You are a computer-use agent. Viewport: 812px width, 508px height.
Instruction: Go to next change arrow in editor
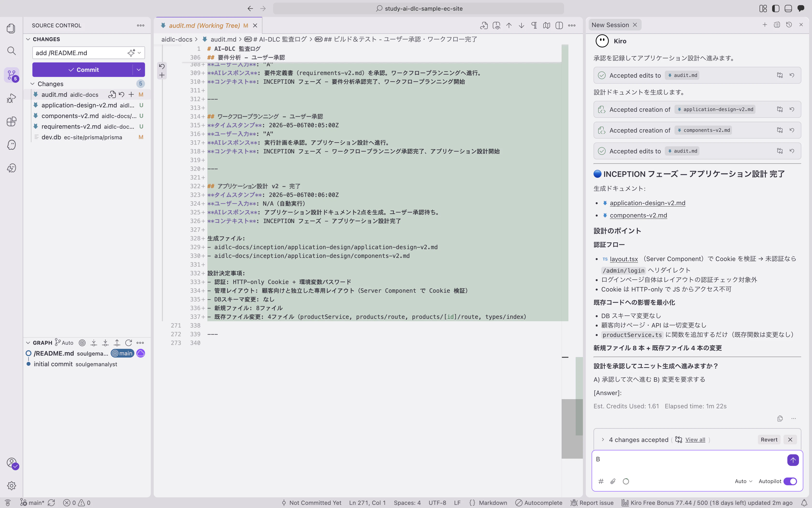click(522, 25)
